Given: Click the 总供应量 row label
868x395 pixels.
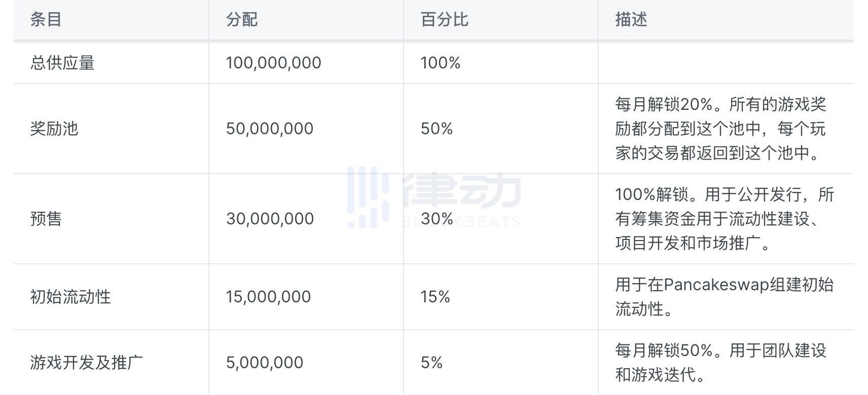Looking at the screenshot, I should [62, 63].
